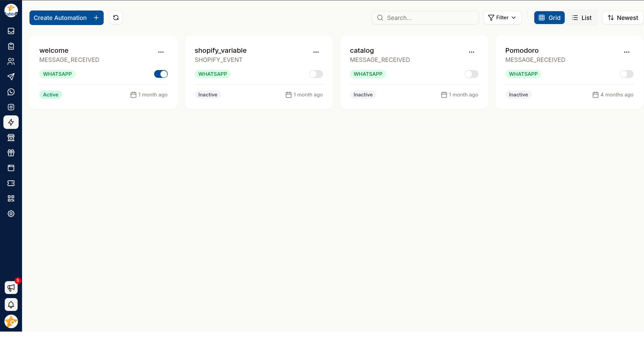The image size is (644, 339).
Task: Open the settings gear icon in the sidebar
Action: [x=11, y=214]
